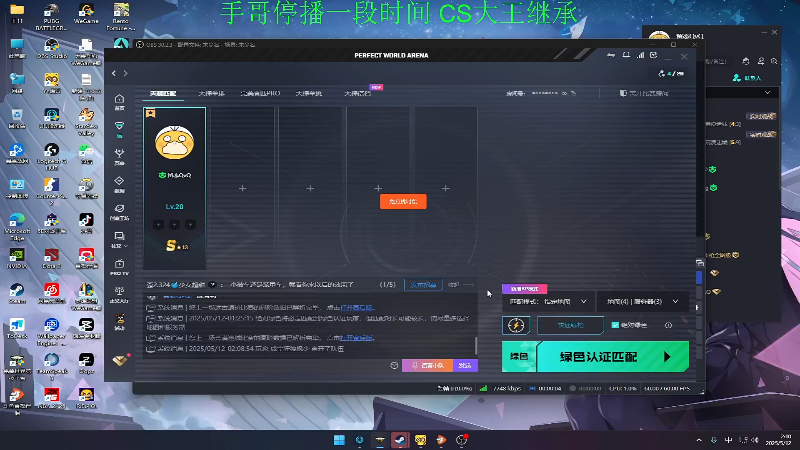Viewport: 800px width, 450px height.
Task: Expand the system tray hidden icons chevron
Action: click(699, 440)
